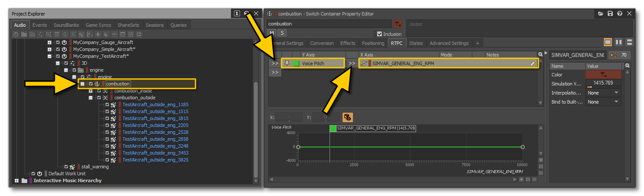This screenshot has width=644, height=196.
Task: Click the sound voice icon in Project Explorer toolbar
Action: pos(90,34)
